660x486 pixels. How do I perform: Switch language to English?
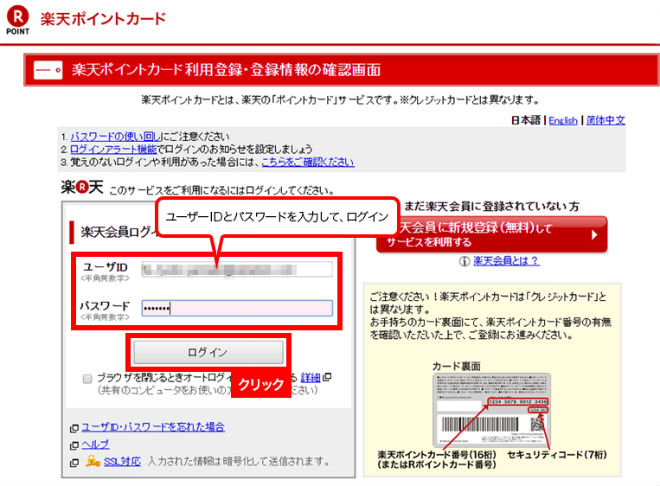point(562,120)
